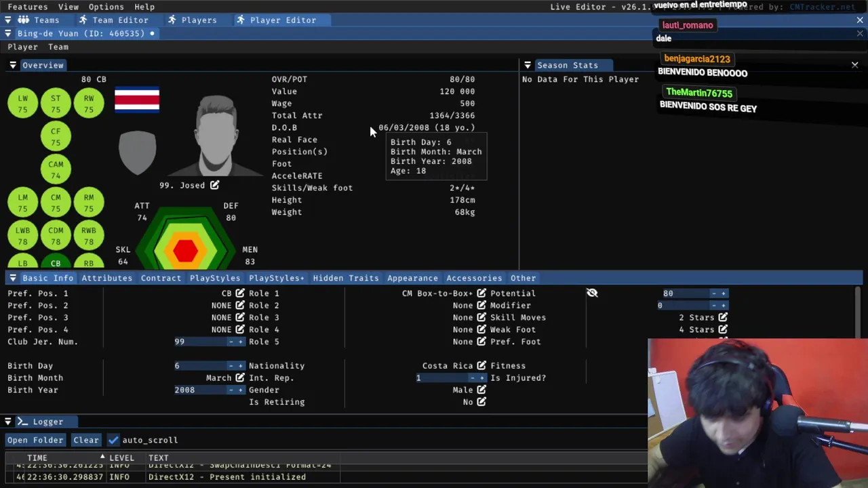Switch to the Players tab
Viewport: 868px width, 488px height.
pos(192,20)
